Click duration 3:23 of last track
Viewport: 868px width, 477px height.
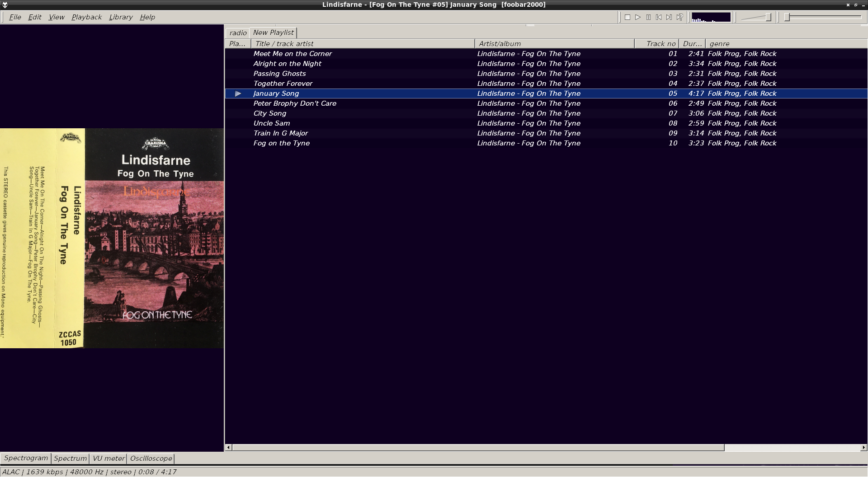tap(696, 143)
